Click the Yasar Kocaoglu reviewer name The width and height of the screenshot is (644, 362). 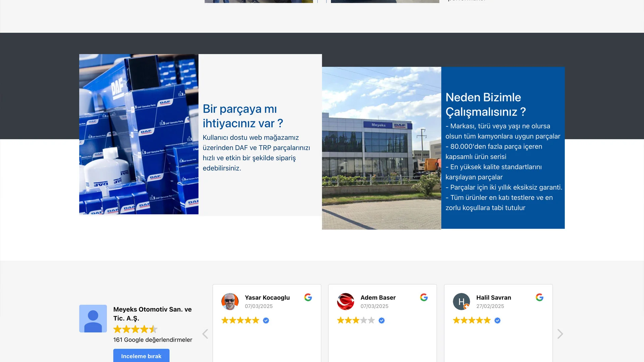(267, 297)
